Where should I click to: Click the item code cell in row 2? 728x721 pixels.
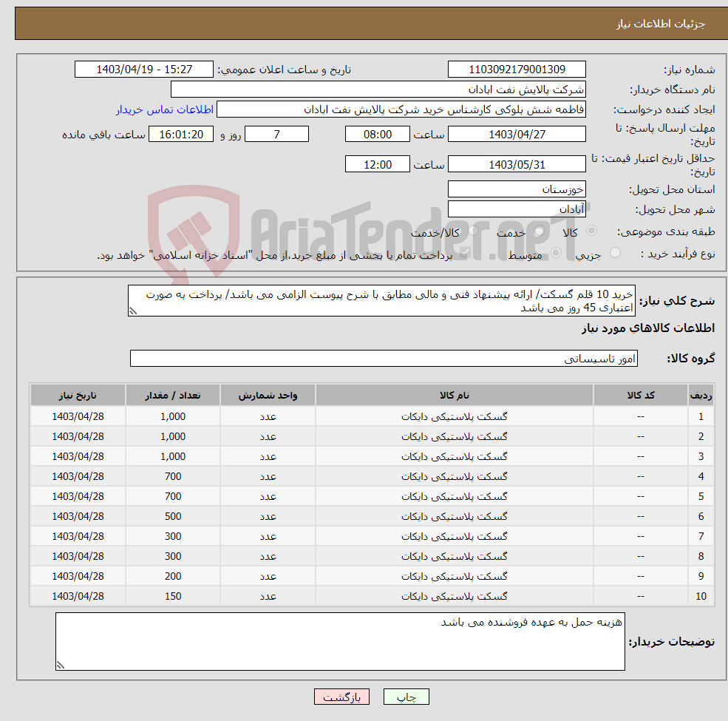point(641,437)
